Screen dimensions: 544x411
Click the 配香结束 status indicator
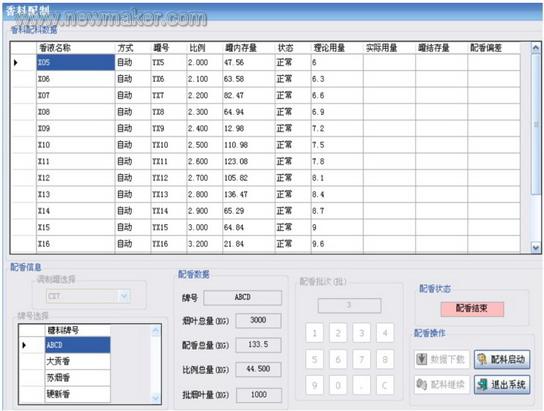[472, 309]
